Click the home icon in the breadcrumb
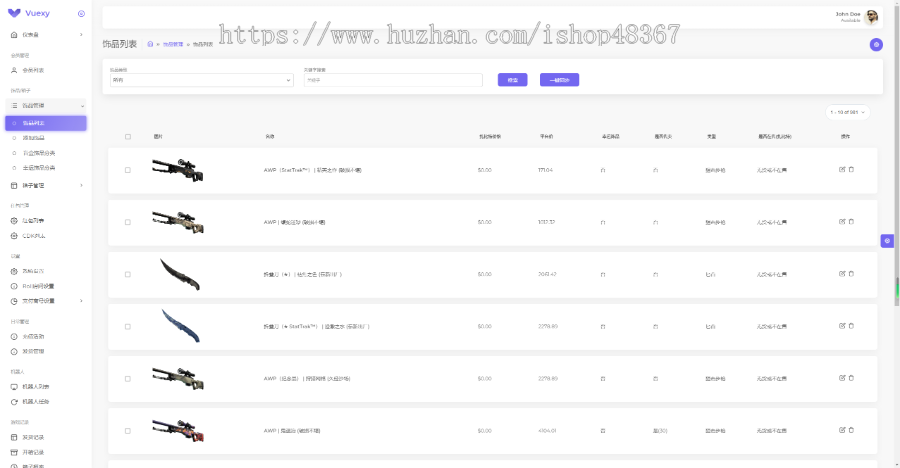This screenshot has width=900, height=468. [150, 44]
